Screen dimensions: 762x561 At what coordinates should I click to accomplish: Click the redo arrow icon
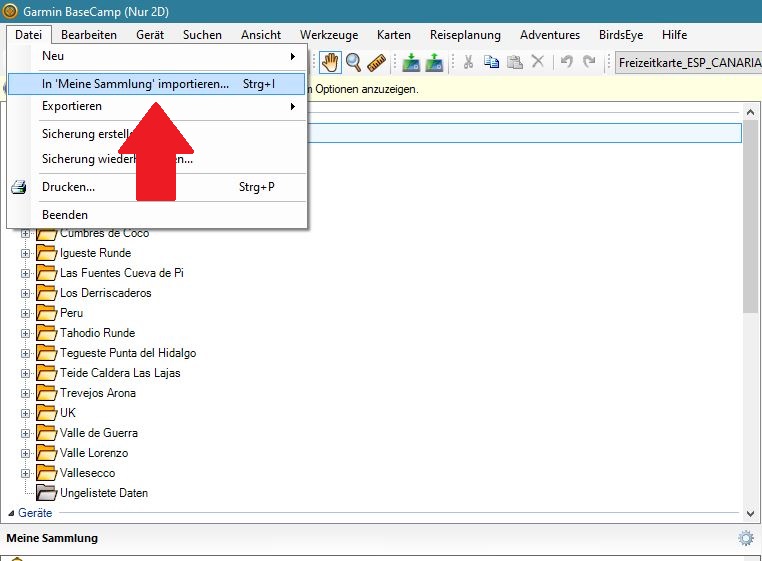point(589,61)
